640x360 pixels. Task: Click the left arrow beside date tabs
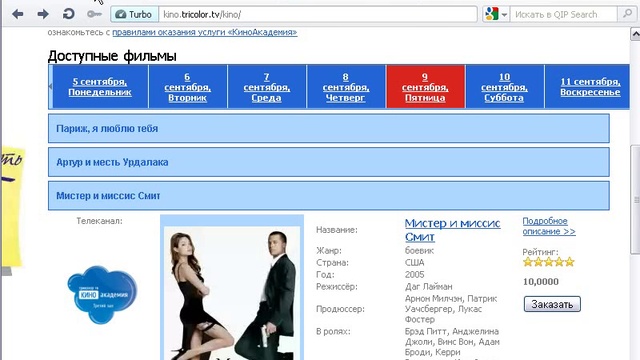coord(51,87)
